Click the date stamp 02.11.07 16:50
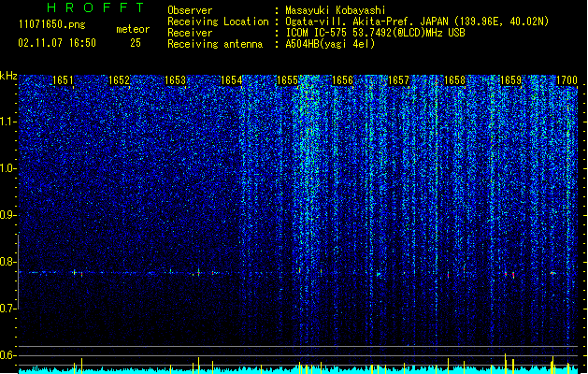Screen dimensions: 588x374 click(x=57, y=43)
